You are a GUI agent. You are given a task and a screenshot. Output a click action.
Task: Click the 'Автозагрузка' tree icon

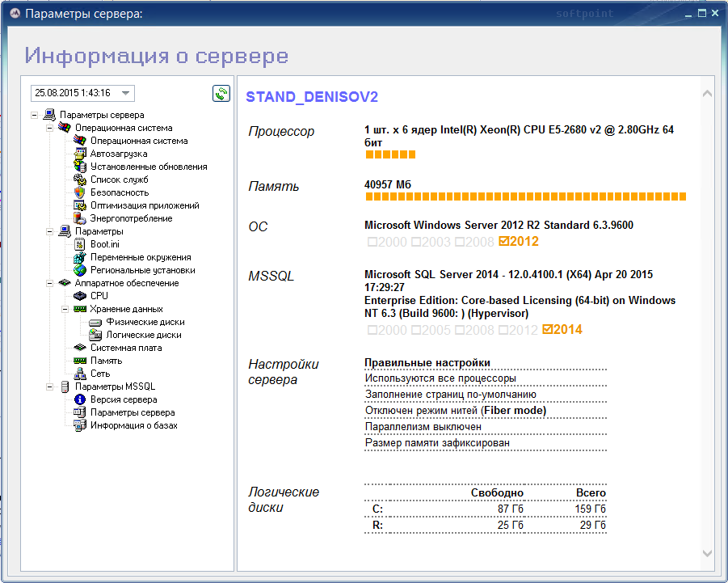(80, 154)
